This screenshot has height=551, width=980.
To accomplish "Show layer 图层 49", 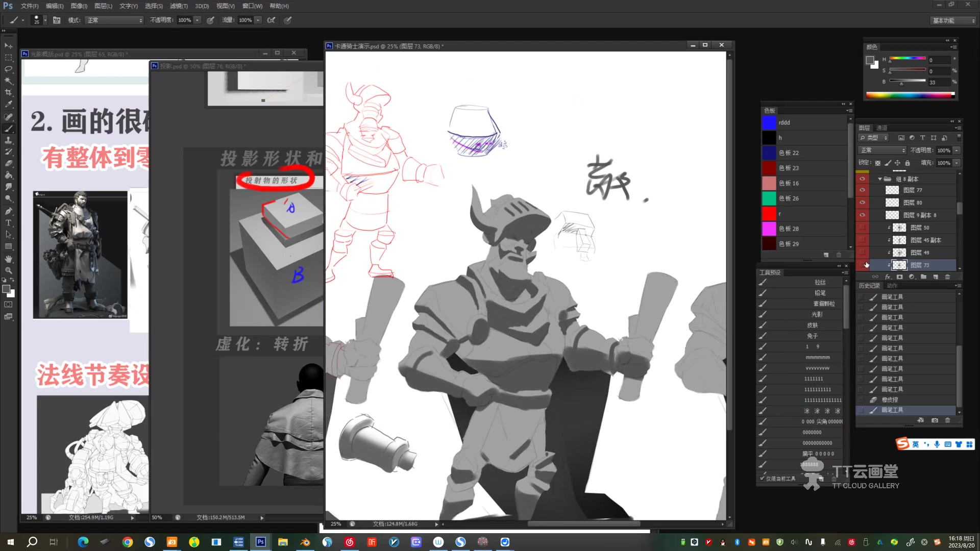I will coord(863,253).
